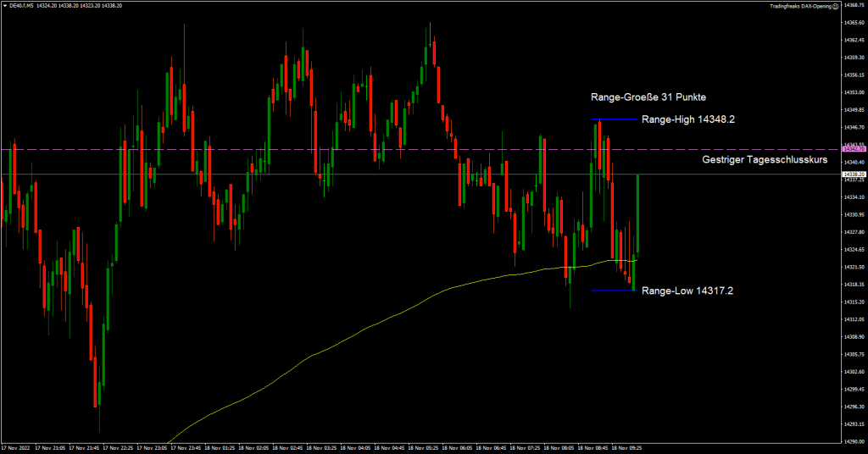Viewport: 868px width, 454px height.
Task: Click the blue Range-Low horizontal line
Action: pos(612,291)
